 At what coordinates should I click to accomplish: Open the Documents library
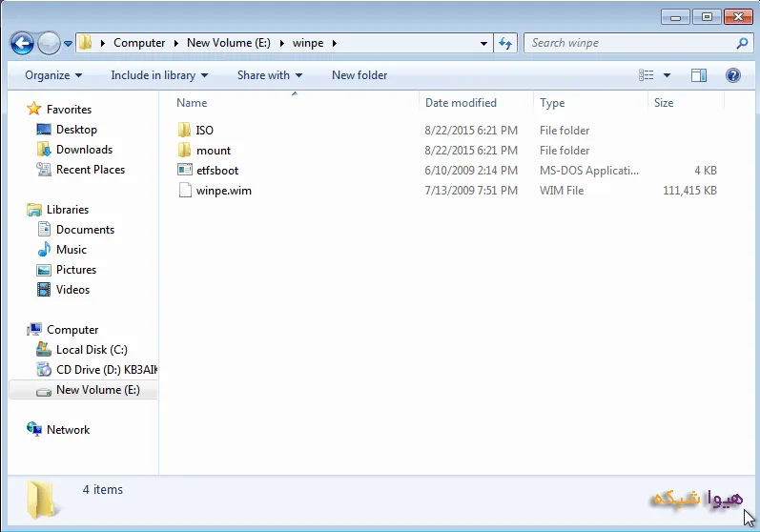tap(85, 230)
